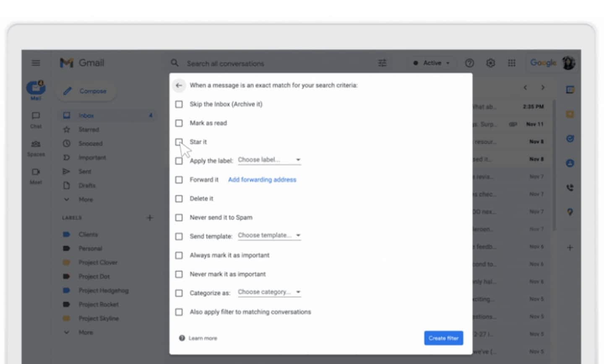Open search options filter icon
The height and width of the screenshot is (364, 604).
[x=382, y=63]
